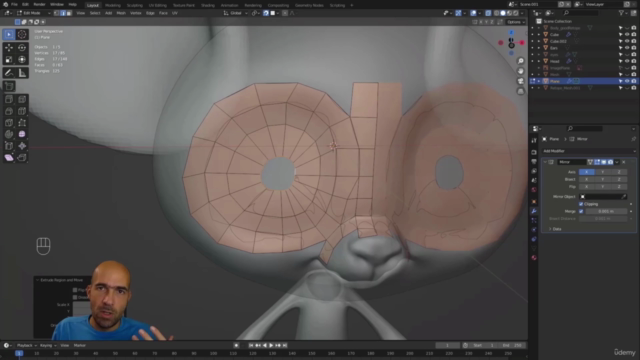Select the Rip Region tool
The height and width of the screenshot is (360, 640).
[22, 158]
